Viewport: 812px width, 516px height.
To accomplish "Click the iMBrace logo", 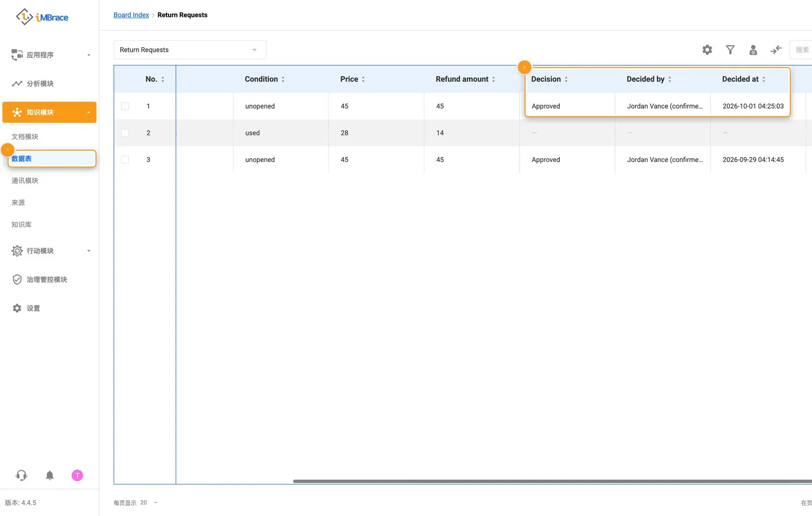I will click(x=42, y=17).
